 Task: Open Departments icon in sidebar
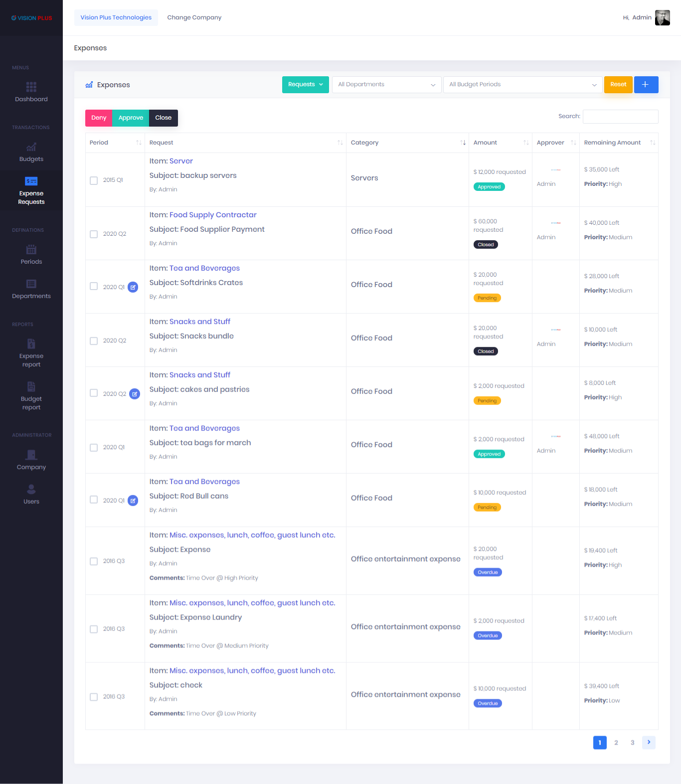pos(31,284)
